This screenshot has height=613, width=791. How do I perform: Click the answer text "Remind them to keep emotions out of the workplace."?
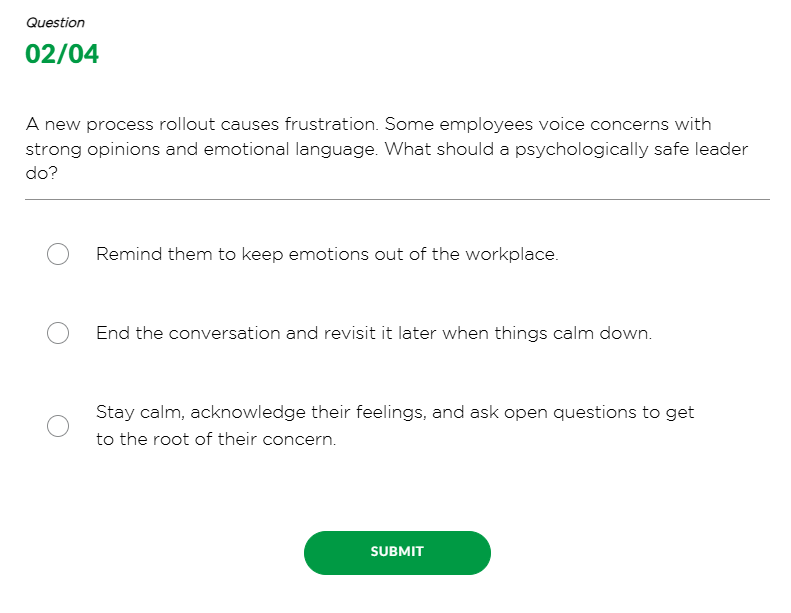[x=326, y=255]
